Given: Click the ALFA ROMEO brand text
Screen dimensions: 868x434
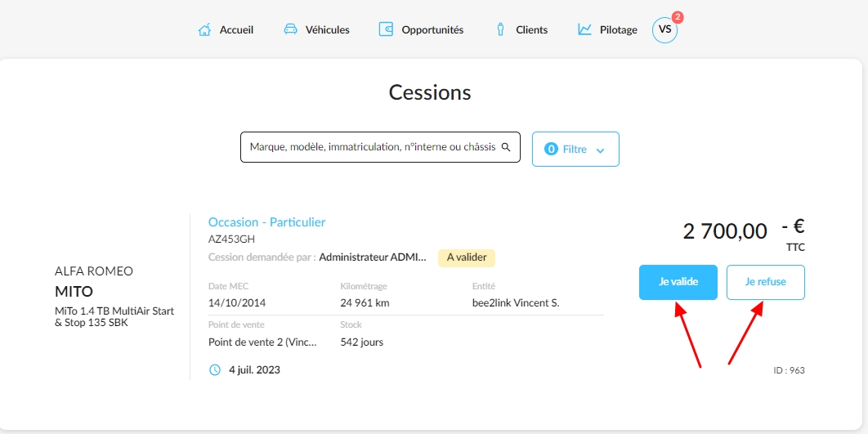Looking at the screenshot, I should tap(94, 271).
